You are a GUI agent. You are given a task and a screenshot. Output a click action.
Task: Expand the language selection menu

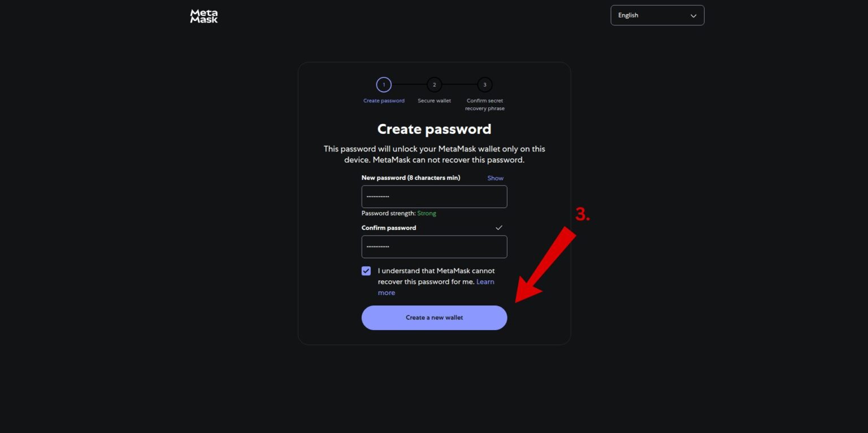[657, 15]
